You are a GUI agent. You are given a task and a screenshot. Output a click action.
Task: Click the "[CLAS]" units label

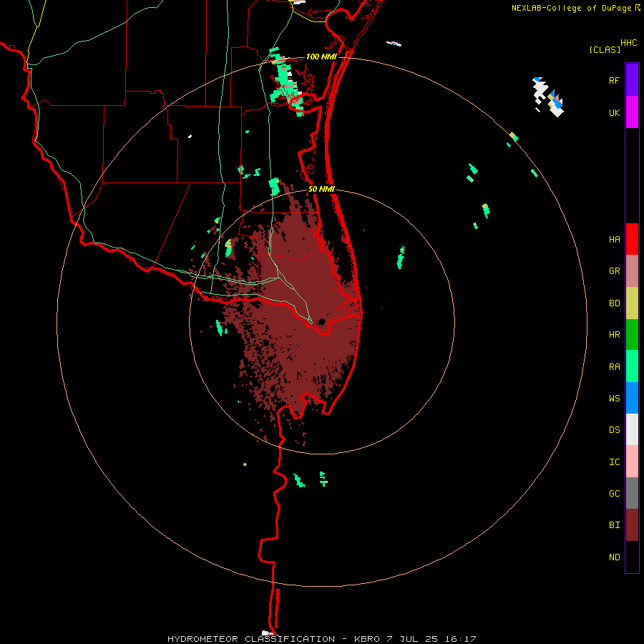[x=605, y=49]
